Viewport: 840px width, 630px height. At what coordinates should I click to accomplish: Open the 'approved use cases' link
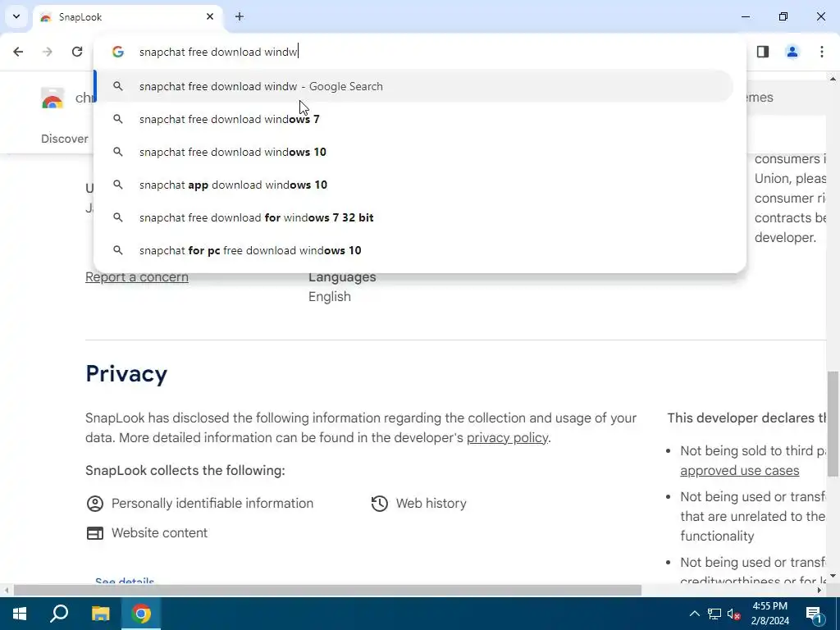pyautogui.click(x=739, y=470)
